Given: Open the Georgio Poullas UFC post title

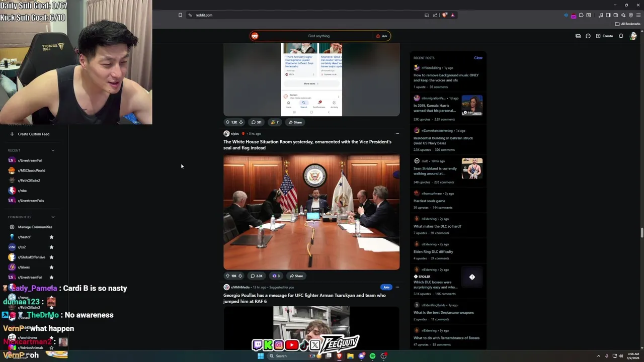Looking at the screenshot, I should [x=304, y=298].
